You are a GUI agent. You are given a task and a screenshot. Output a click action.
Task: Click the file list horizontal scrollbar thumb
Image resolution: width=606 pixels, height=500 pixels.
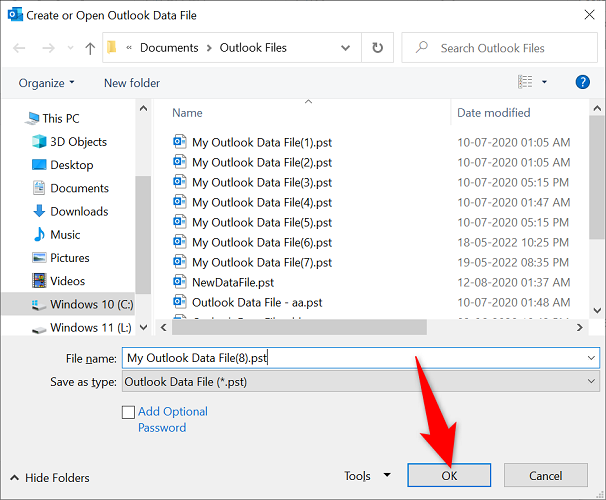pyautogui.click(x=299, y=328)
